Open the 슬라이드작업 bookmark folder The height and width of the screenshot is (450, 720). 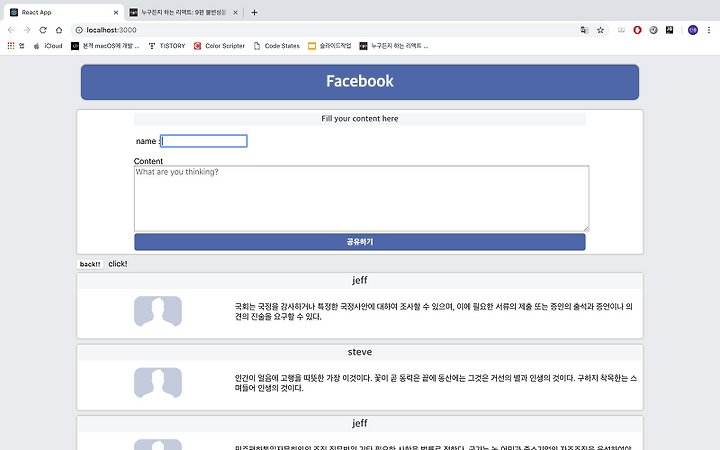[329, 46]
